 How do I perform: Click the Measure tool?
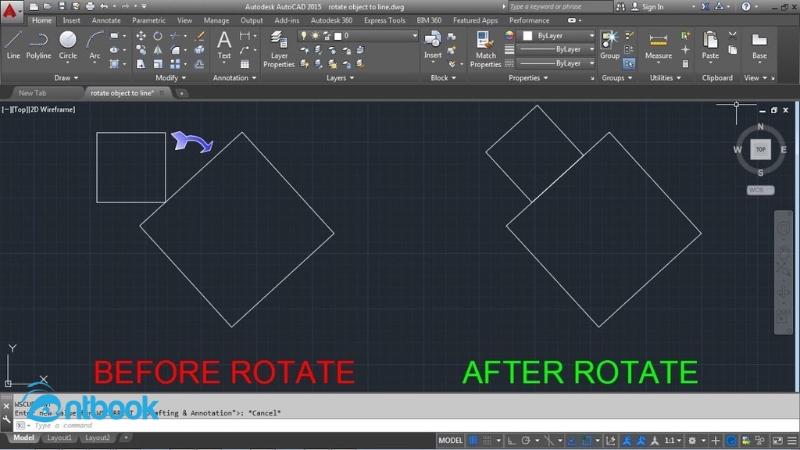coord(658,45)
